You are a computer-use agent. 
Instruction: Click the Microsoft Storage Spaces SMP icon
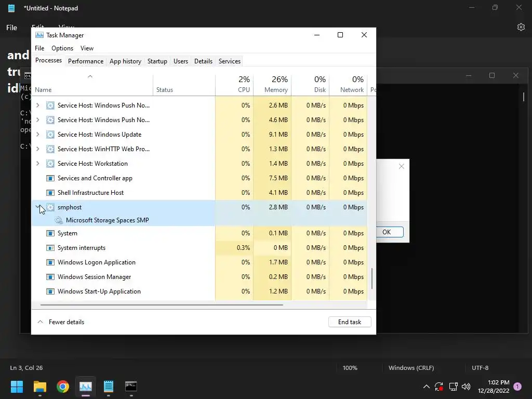(59, 220)
